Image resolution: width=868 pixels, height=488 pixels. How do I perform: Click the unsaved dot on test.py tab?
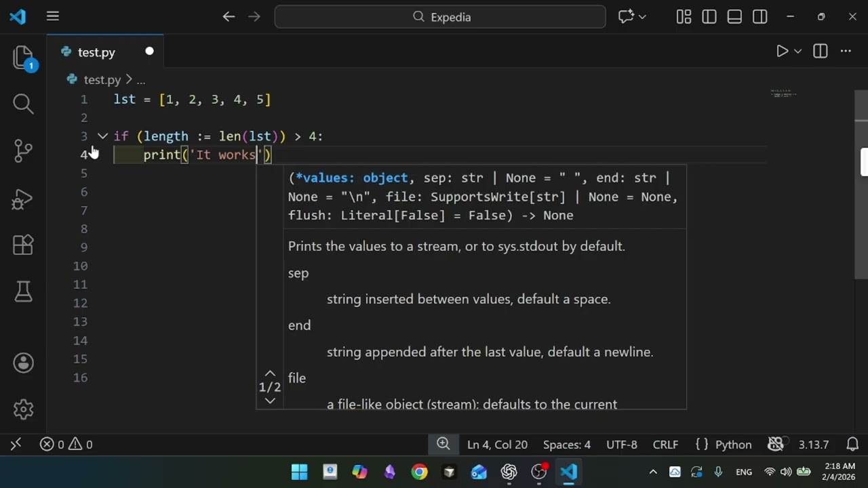(x=149, y=52)
